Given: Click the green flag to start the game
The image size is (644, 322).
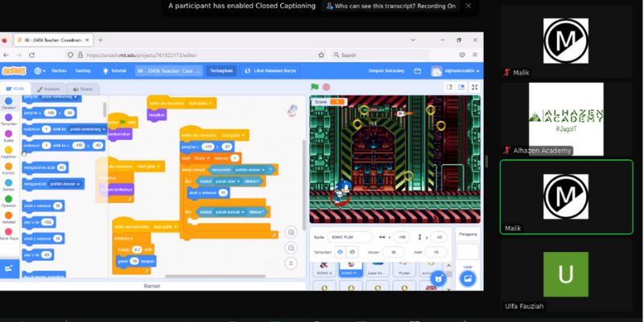Looking at the screenshot, I should click(315, 87).
